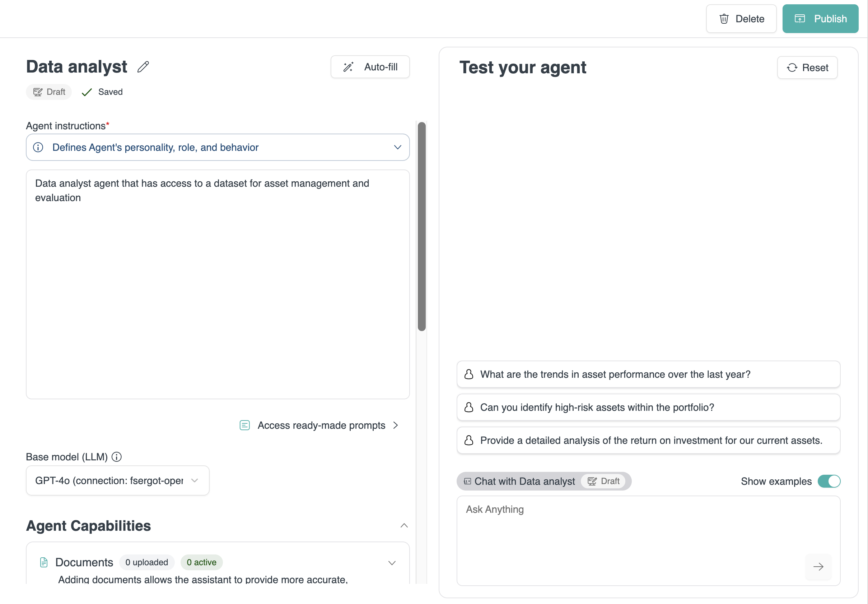
Task: Publish the agent
Action: click(x=820, y=19)
